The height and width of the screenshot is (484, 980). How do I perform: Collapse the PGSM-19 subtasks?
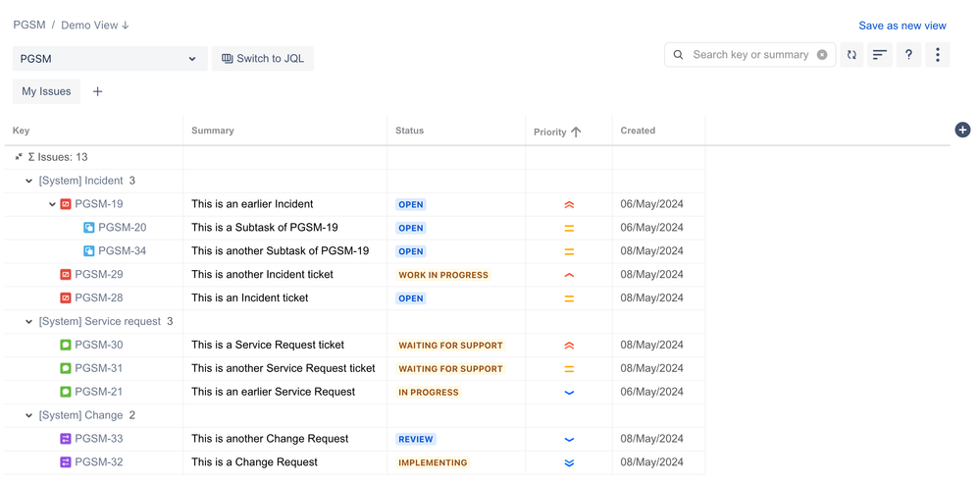[53, 204]
